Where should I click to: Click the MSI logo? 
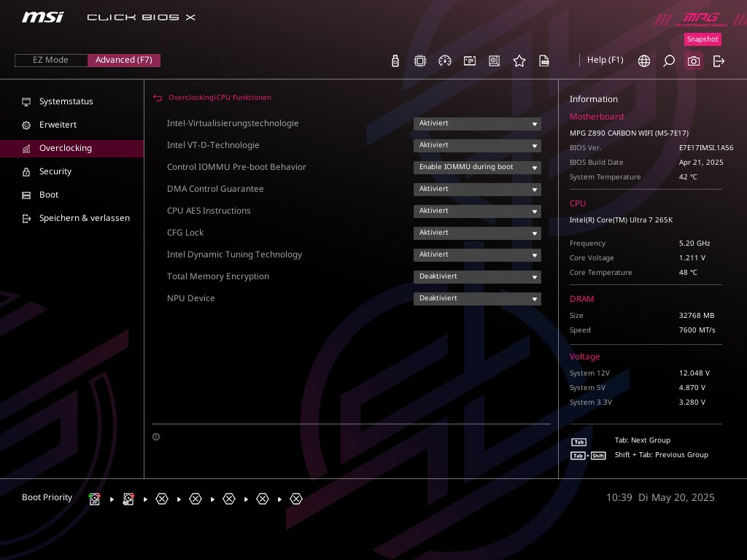[x=43, y=17]
